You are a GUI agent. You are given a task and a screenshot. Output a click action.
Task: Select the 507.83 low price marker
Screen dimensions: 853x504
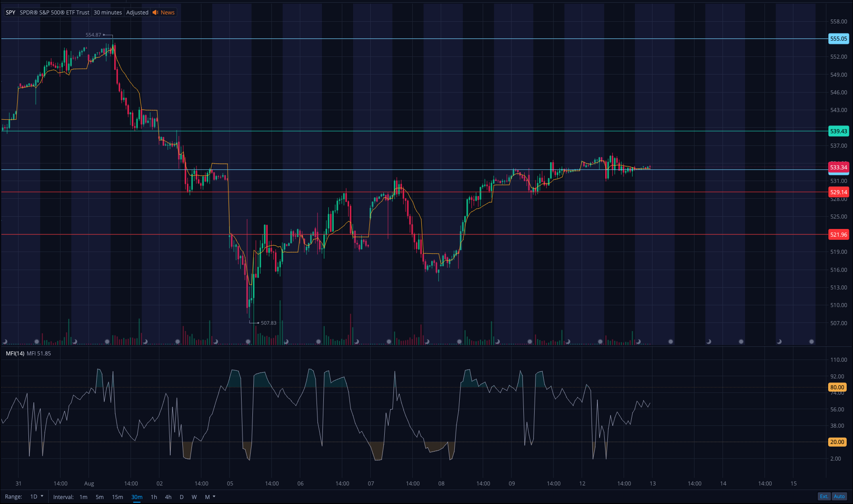click(268, 323)
